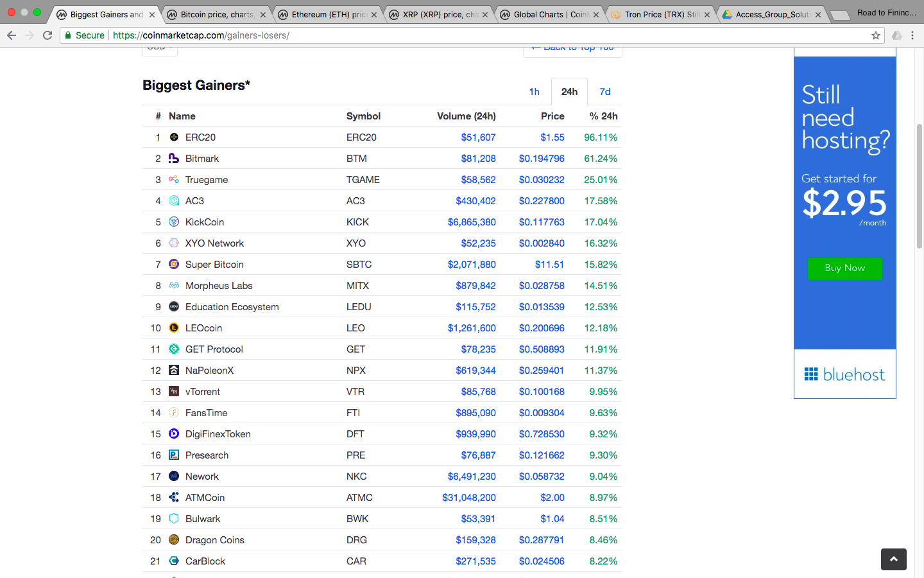Click the Back to Top 100 link

[x=572, y=50]
